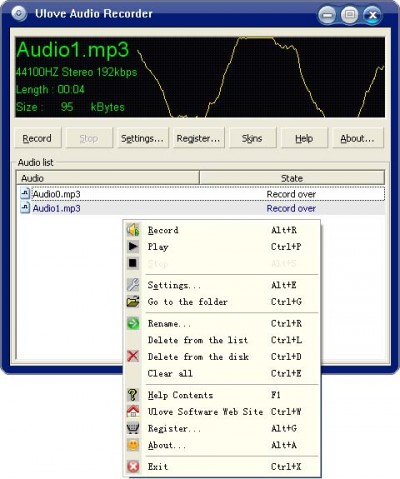Click the Help toolbar button
Screen dimensions: 400x479
[x=304, y=138]
